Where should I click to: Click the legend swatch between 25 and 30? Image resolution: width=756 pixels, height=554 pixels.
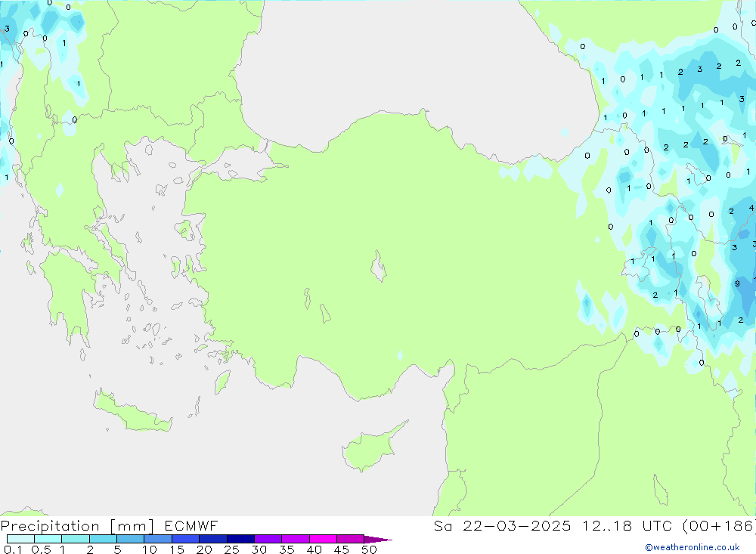240,539
